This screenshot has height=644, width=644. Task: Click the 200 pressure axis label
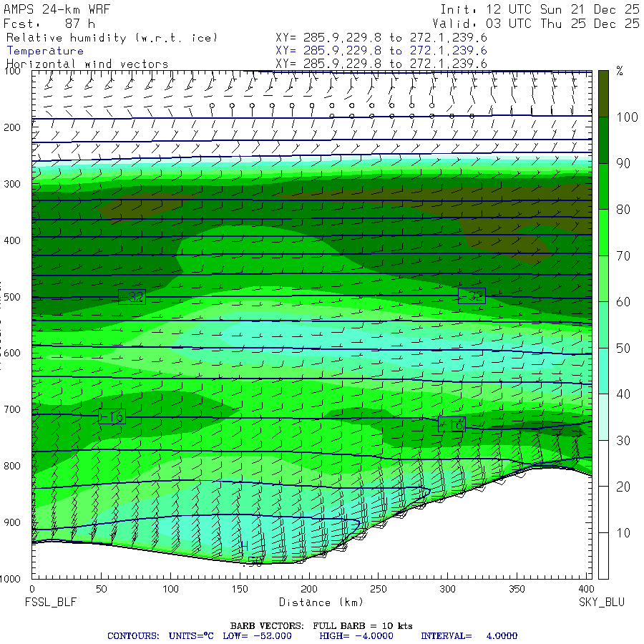coord(12,127)
